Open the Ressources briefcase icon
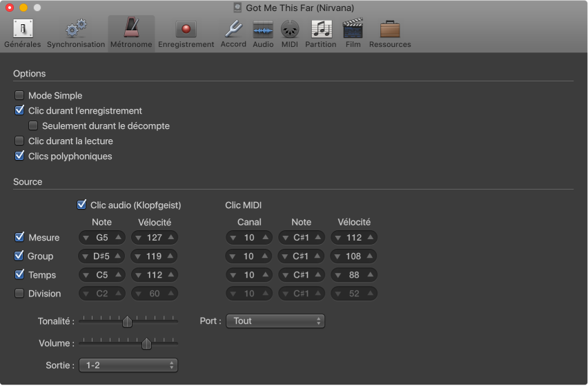Image resolution: width=588 pixels, height=386 pixels. click(390, 30)
